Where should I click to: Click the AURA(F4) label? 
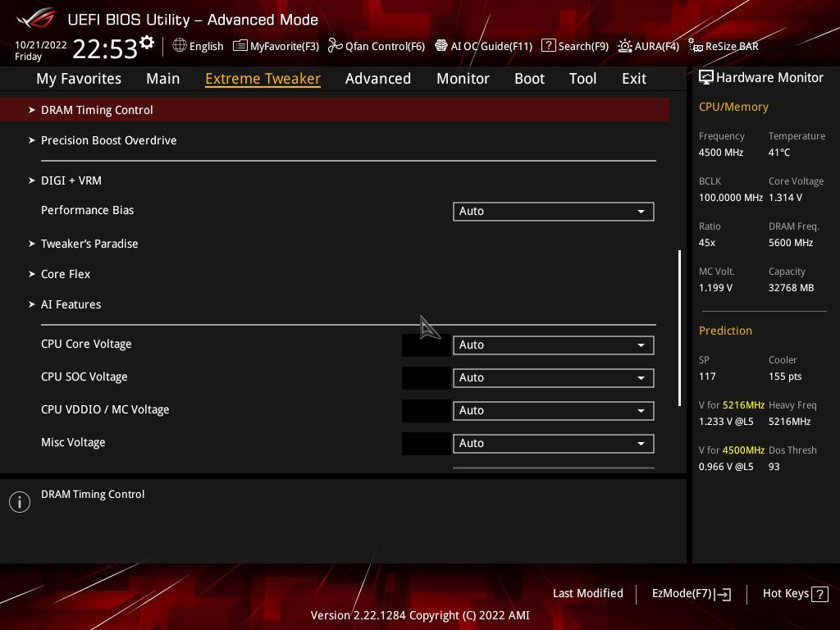pyautogui.click(x=657, y=47)
